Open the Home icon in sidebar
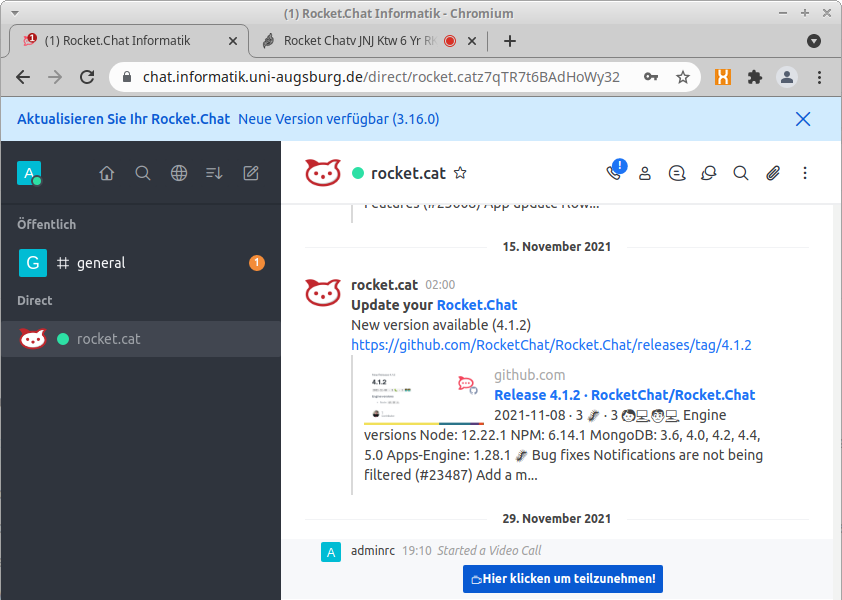The width and height of the screenshot is (842, 600). (x=107, y=173)
